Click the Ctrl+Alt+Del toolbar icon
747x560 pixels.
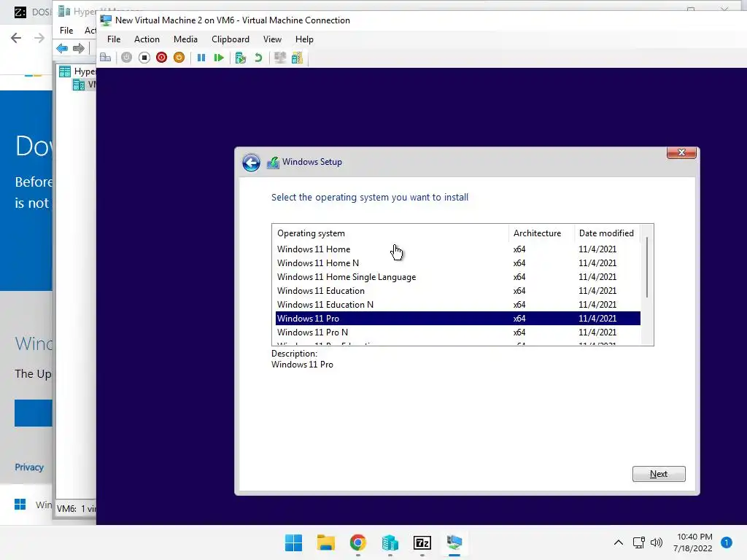(105, 58)
